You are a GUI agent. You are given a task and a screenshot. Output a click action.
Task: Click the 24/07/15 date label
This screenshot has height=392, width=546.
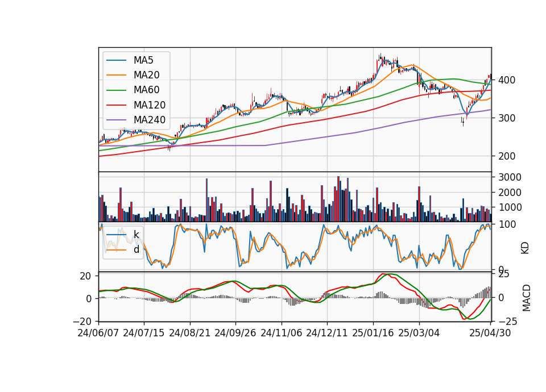(143, 333)
